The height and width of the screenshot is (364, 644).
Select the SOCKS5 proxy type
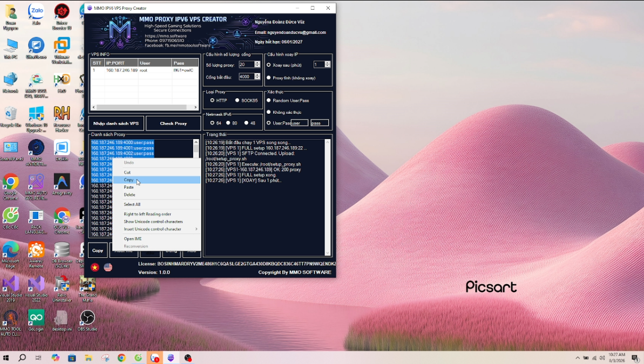click(x=237, y=100)
